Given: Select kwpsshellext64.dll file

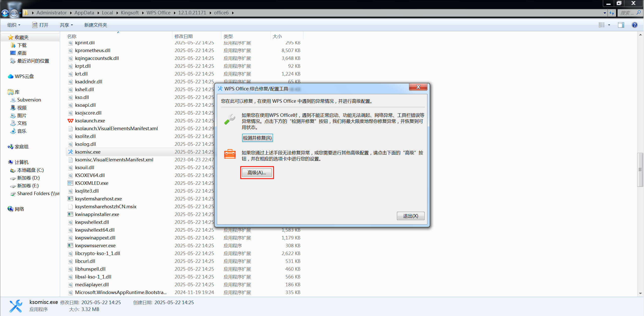Looking at the screenshot, I should [x=95, y=230].
